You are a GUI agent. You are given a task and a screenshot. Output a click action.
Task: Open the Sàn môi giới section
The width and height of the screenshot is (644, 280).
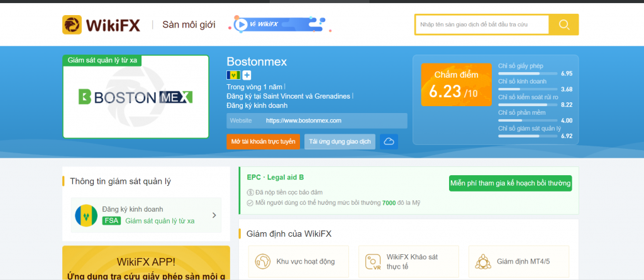[x=189, y=24]
